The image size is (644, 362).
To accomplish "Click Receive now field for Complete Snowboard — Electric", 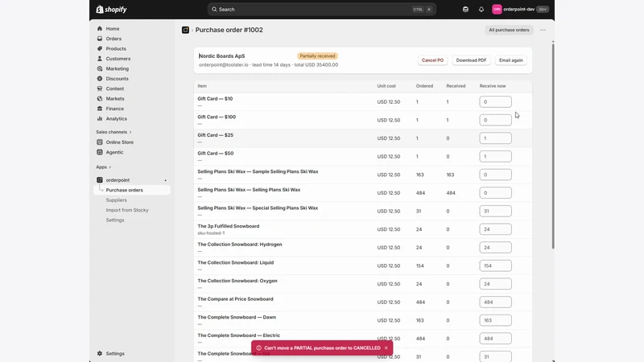I will [495, 339].
